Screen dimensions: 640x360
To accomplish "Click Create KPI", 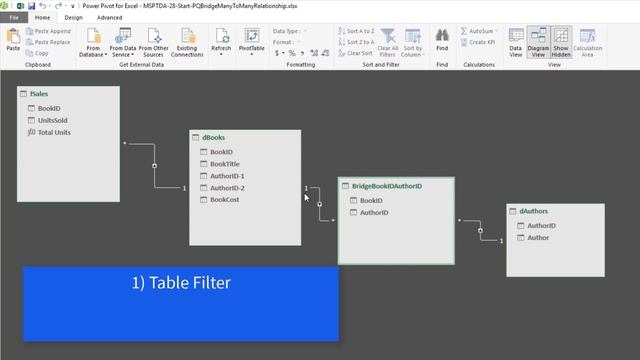I will point(478,42).
